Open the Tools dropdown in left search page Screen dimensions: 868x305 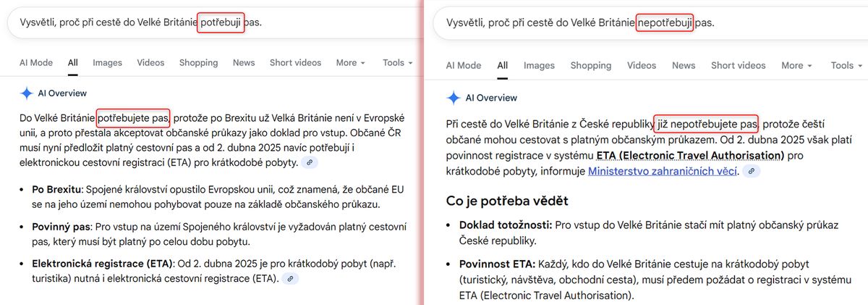point(397,63)
